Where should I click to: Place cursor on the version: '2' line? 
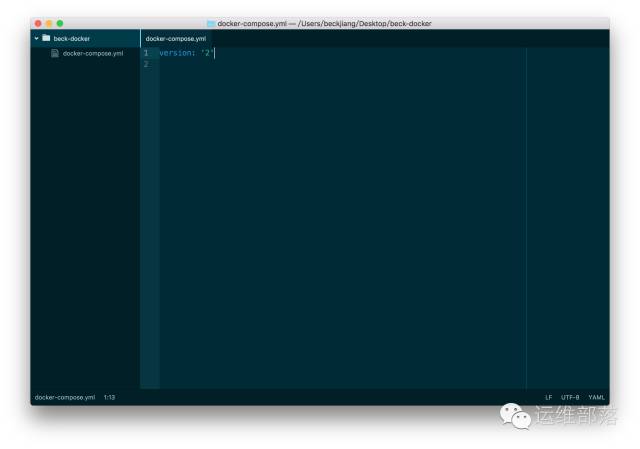tap(186, 53)
